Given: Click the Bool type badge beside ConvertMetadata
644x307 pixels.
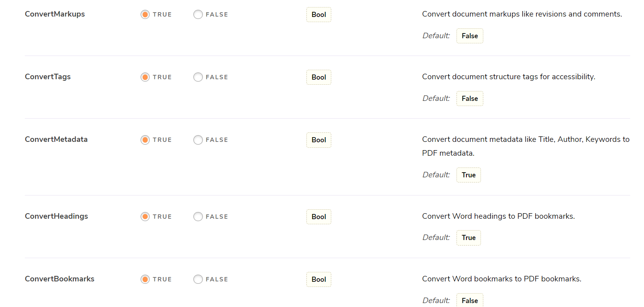Looking at the screenshot, I should (x=319, y=140).
